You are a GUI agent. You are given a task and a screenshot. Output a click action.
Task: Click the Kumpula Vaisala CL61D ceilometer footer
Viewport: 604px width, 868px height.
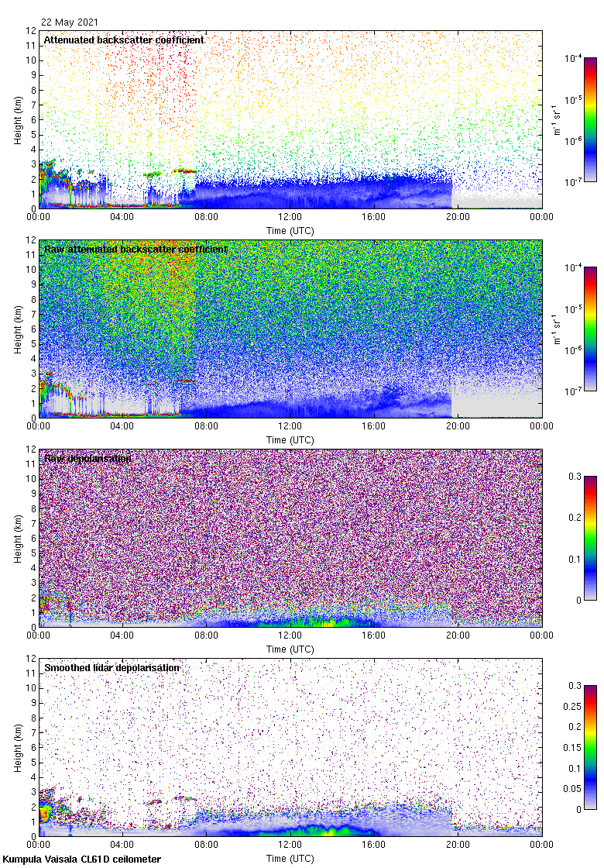81,859
